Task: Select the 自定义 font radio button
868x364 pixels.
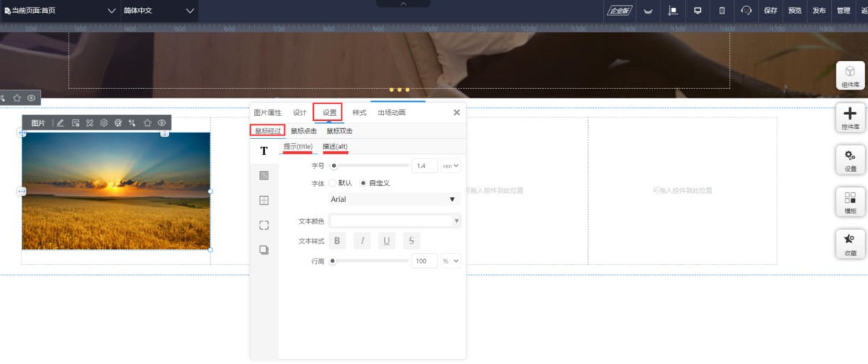Action: pyautogui.click(x=363, y=183)
